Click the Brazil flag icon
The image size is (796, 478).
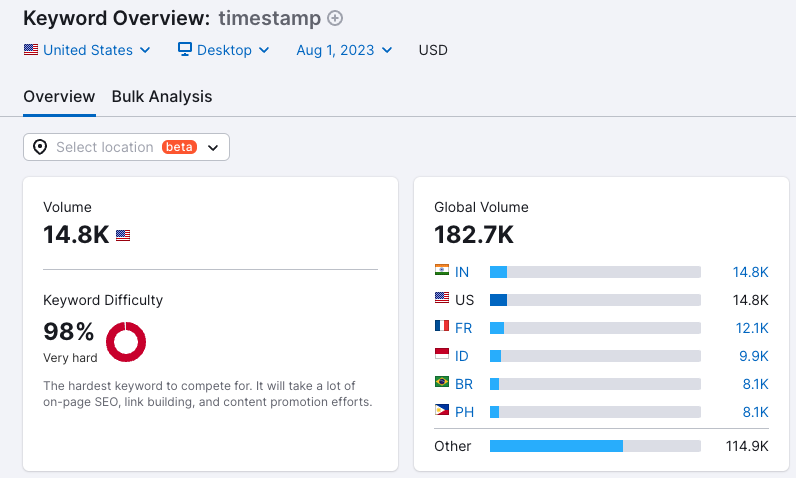442,383
